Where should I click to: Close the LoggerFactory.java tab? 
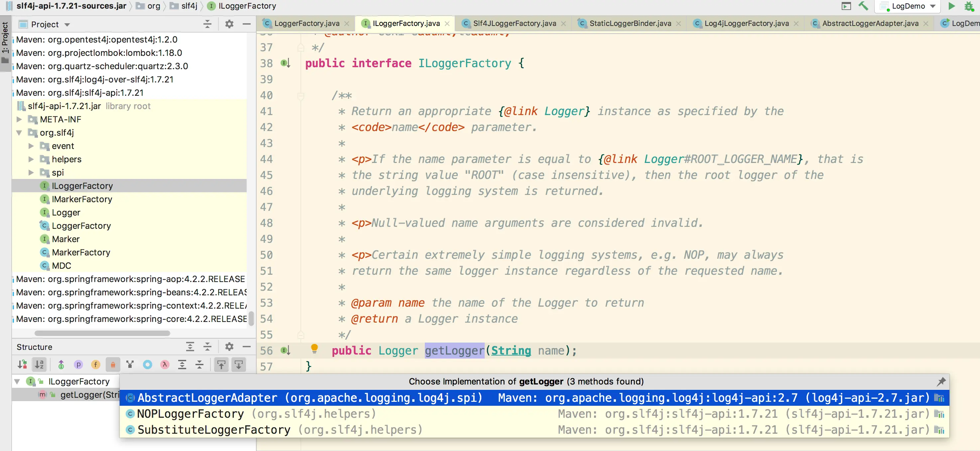(347, 24)
